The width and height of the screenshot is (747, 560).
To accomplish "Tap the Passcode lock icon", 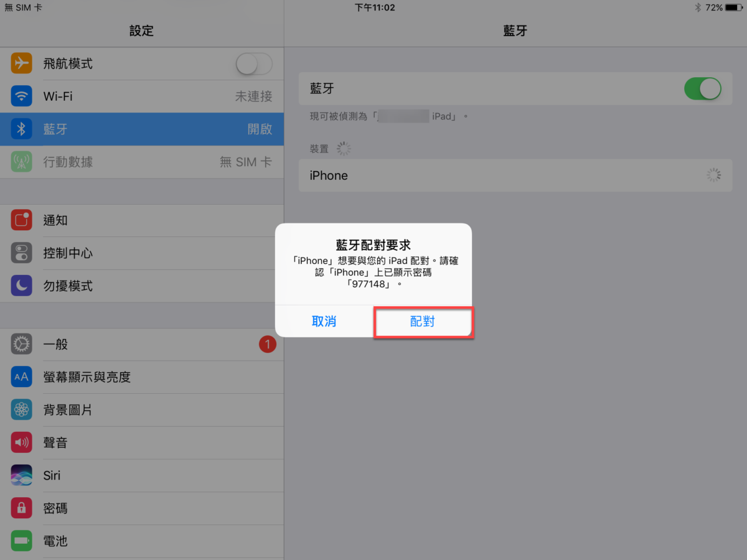I will coord(22,508).
